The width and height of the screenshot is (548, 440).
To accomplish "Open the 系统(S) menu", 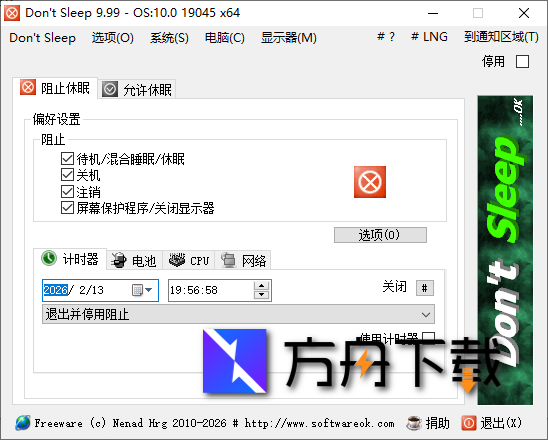I will pos(169,37).
